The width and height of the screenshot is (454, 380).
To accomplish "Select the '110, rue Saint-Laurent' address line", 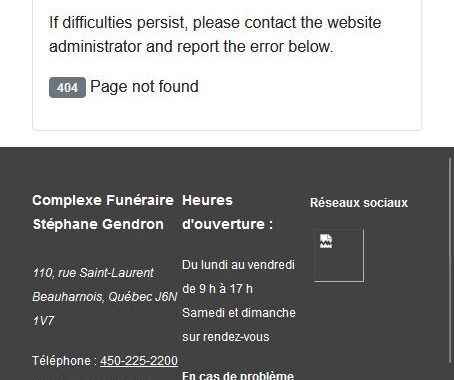I will [x=93, y=273].
